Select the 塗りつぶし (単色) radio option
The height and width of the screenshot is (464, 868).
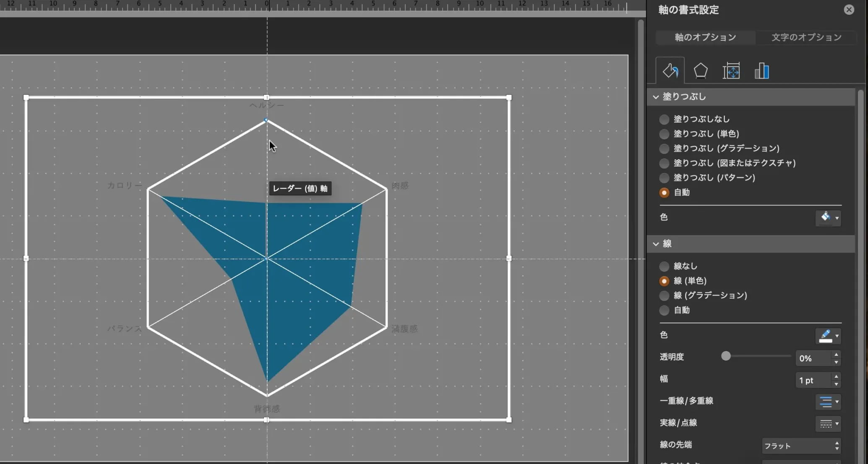[664, 134]
